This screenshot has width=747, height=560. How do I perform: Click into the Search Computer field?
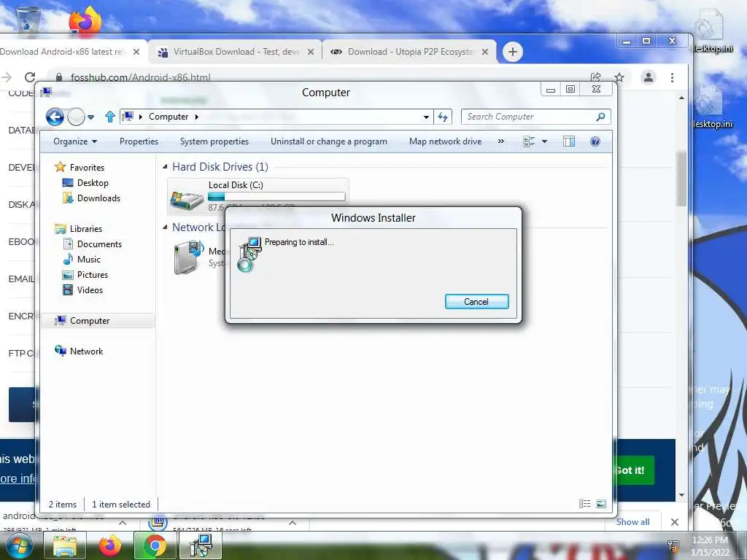coord(529,117)
